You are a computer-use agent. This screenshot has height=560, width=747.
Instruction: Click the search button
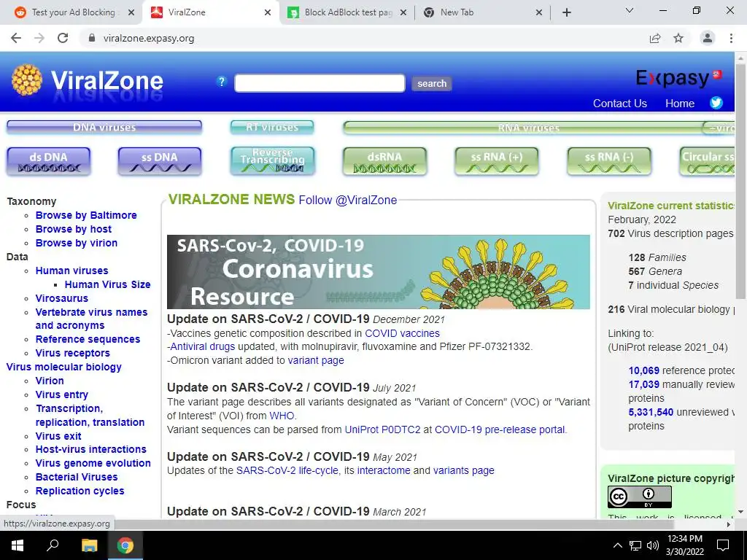tap(432, 83)
